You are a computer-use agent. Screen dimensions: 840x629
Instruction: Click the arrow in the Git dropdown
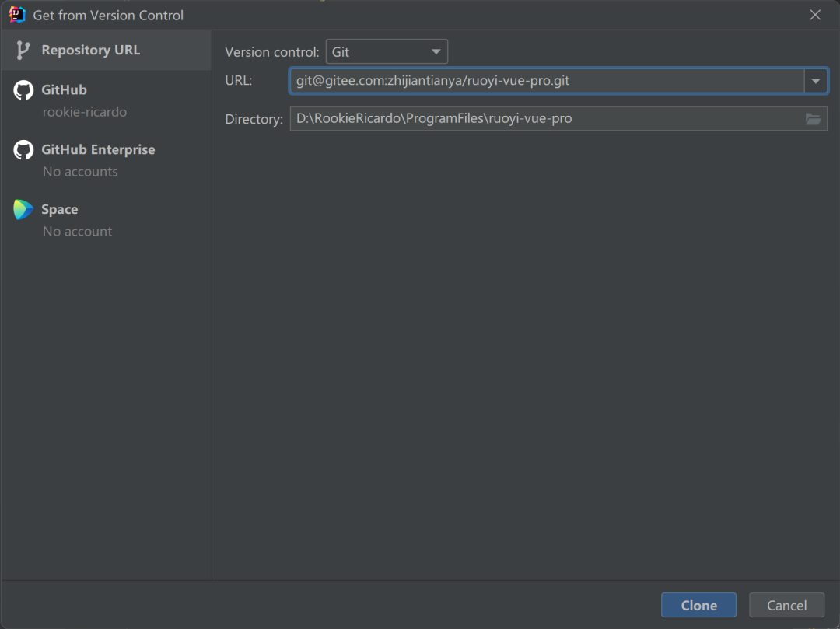tap(436, 52)
